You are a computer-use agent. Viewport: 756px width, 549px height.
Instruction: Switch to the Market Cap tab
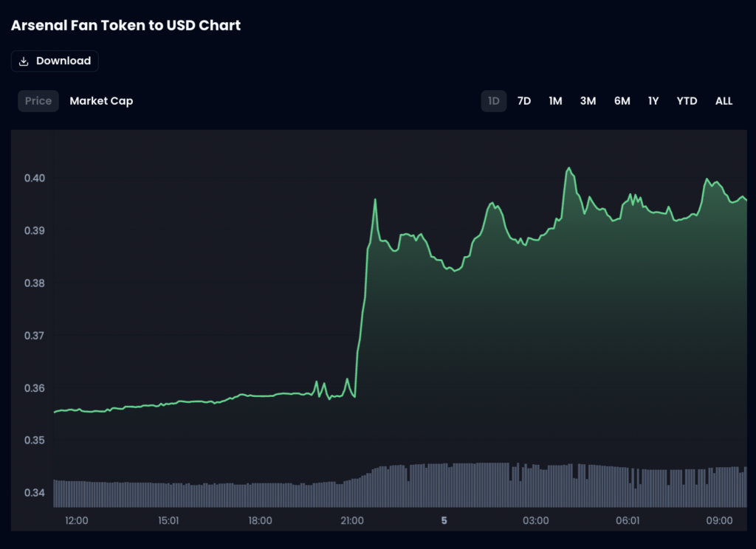point(101,101)
